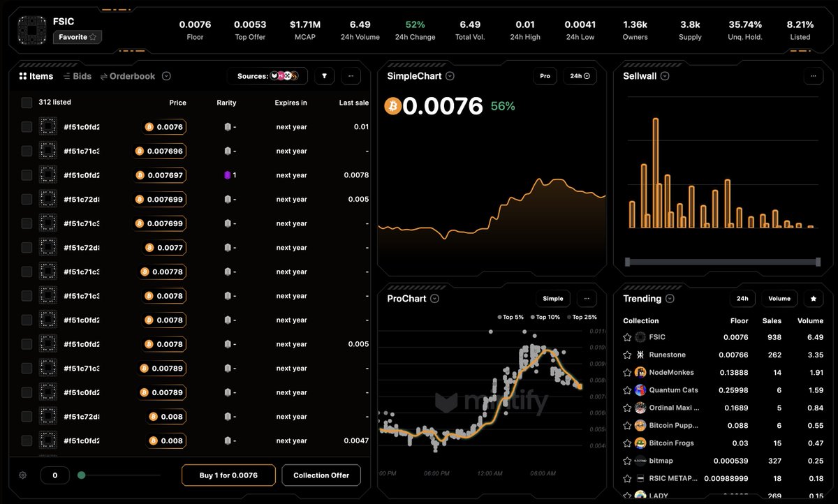Open the 24h period selector in Trending
838x504 pixels.
742,299
